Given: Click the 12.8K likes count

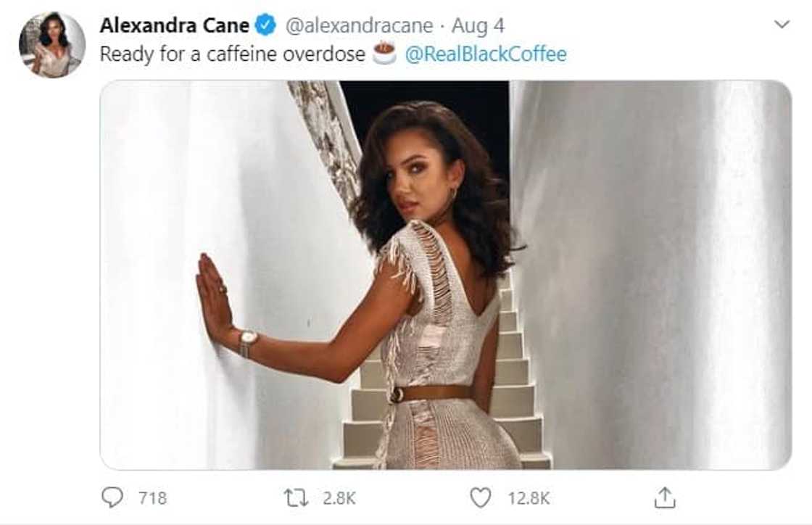Looking at the screenshot, I should 528,498.
